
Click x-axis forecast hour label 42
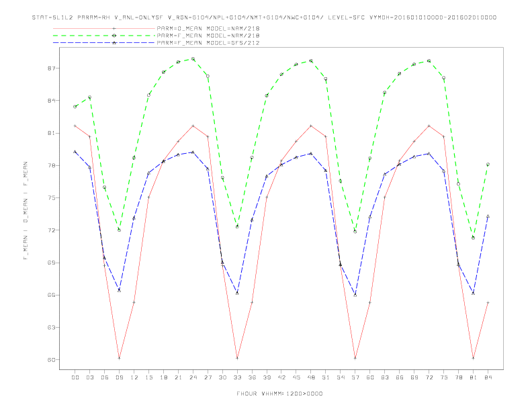coord(281,377)
